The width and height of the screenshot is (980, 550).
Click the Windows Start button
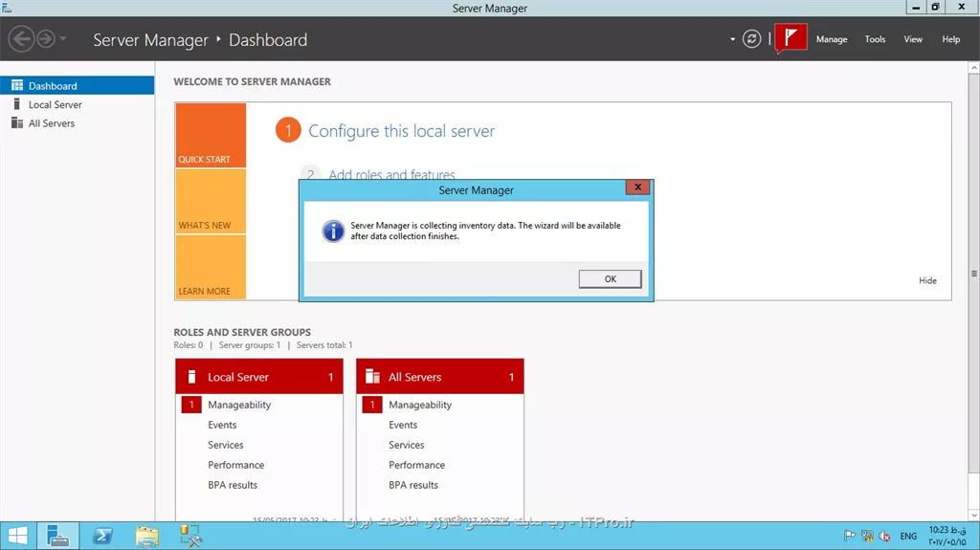tap(17, 536)
